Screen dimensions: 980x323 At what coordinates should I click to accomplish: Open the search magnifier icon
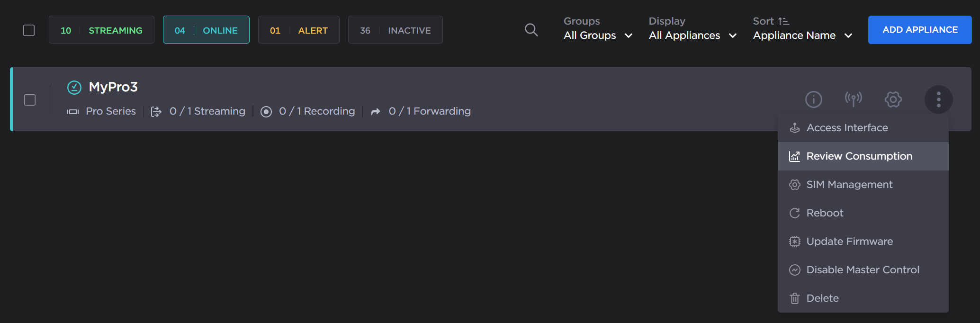click(x=531, y=30)
